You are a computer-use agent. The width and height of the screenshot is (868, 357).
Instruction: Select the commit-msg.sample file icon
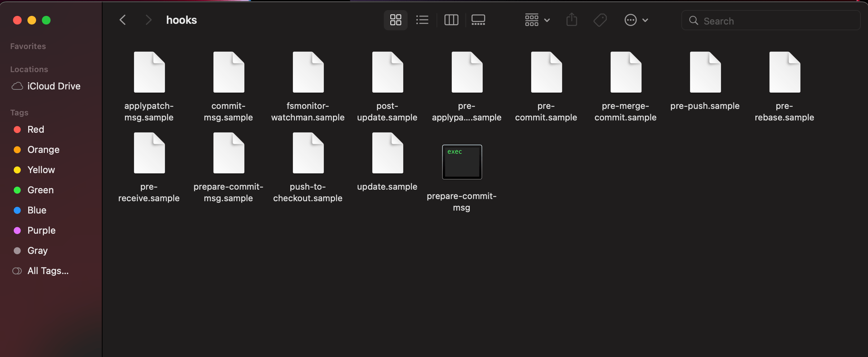click(x=229, y=72)
